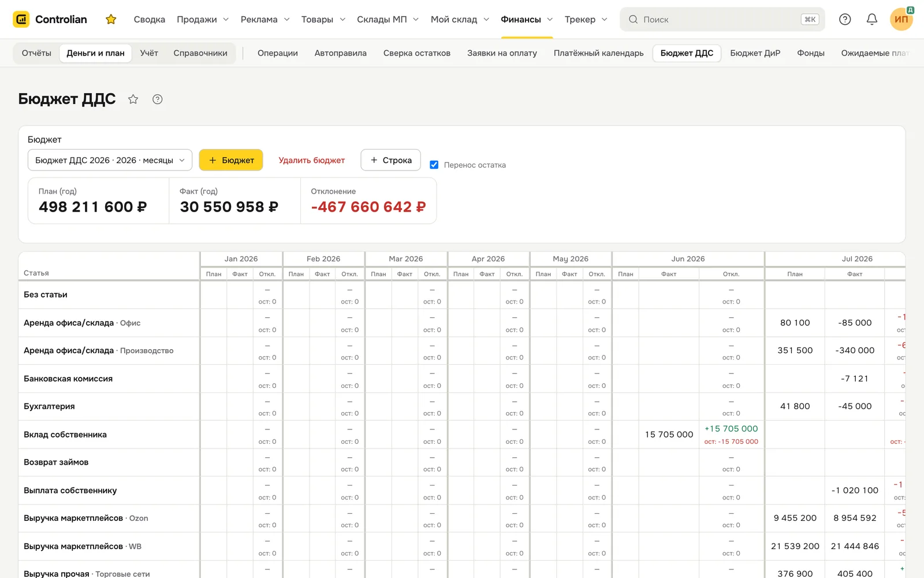The height and width of the screenshot is (578, 924).
Task: Open Бюджет ДиР section
Action: click(x=755, y=53)
